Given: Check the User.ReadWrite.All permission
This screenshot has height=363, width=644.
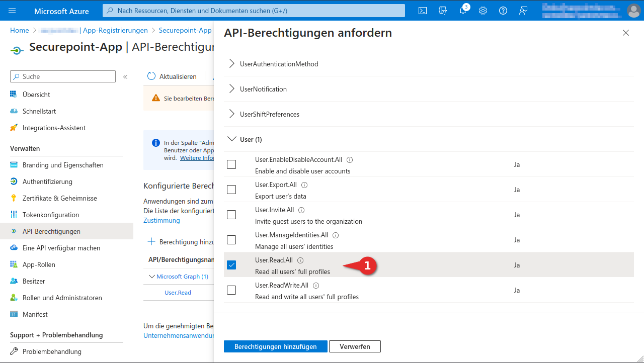Looking at the screenshot, I should [x=231, y=290].
